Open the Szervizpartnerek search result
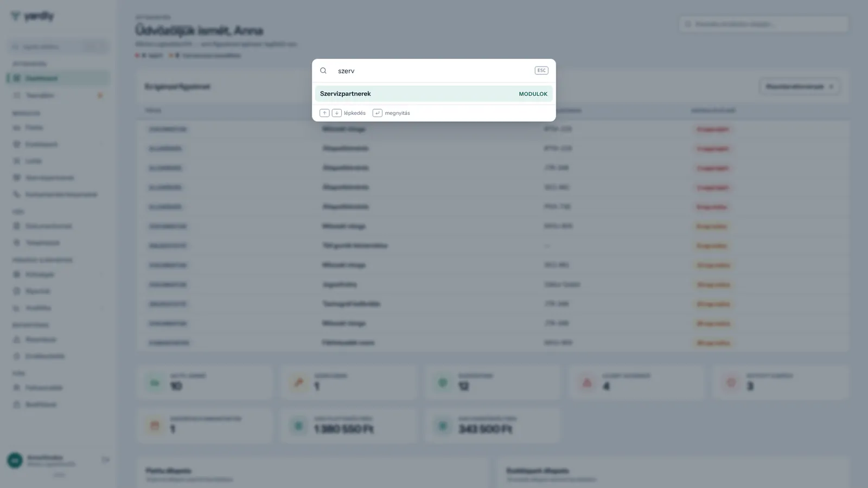The width and height of the screenshot is (868, 488). [x=433, y=94]
